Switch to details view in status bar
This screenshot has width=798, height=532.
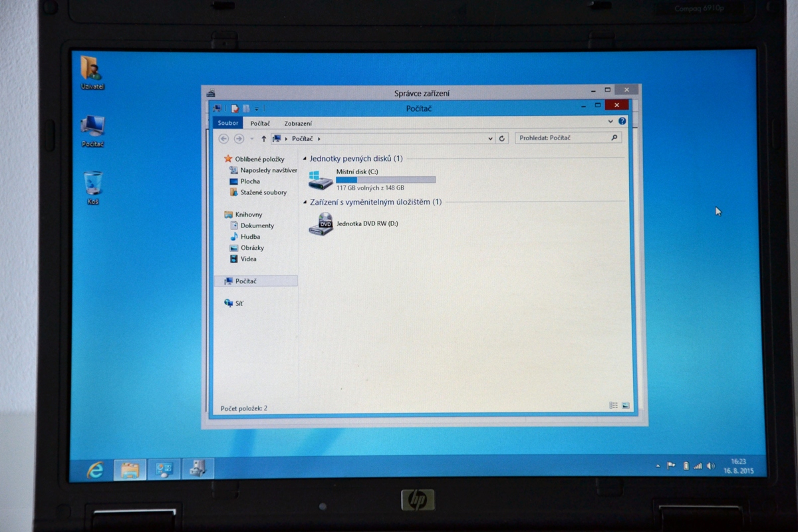(613, 406)
